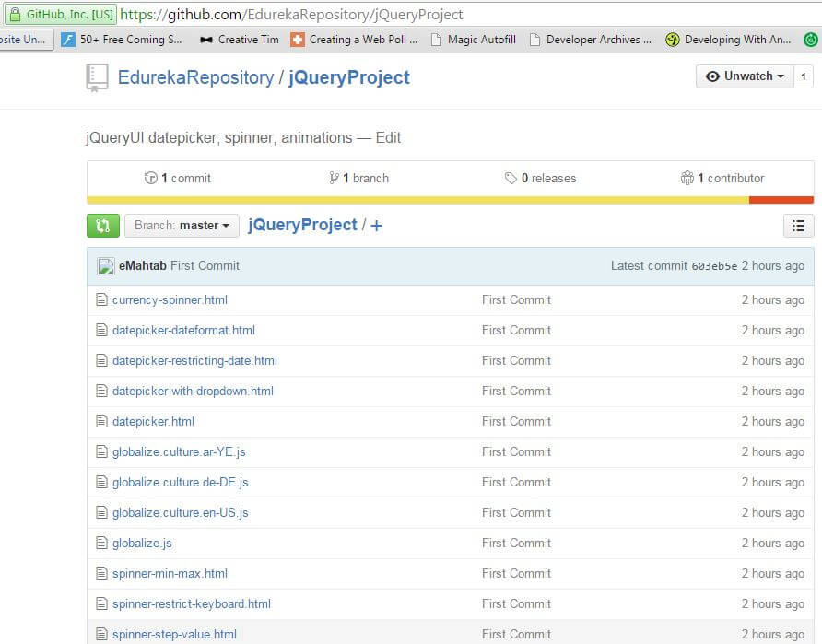Screen dimensions: 822x644
Task: View the 1 contributor page
Action: click(x=722, y=178)
